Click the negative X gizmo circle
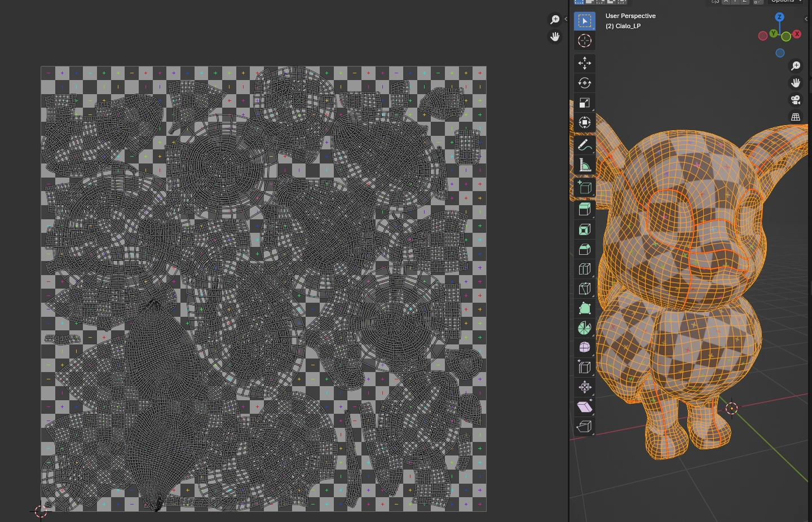The height and width of the screenshot is (522, 812). pos(763,36)
